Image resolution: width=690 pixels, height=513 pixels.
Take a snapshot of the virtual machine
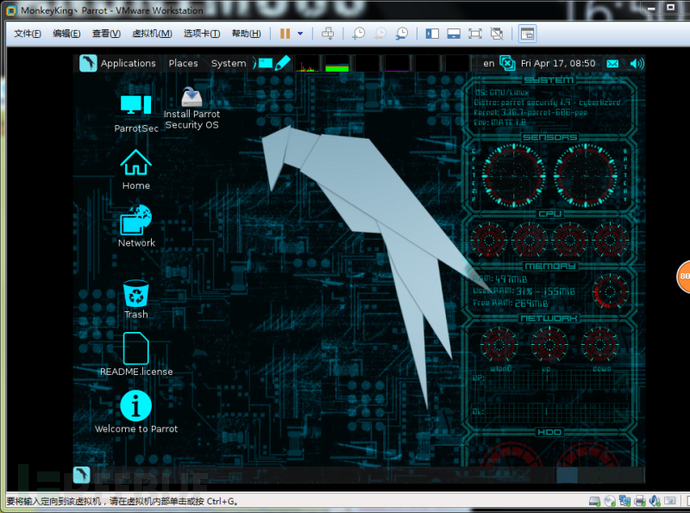(x=358, y=33)
